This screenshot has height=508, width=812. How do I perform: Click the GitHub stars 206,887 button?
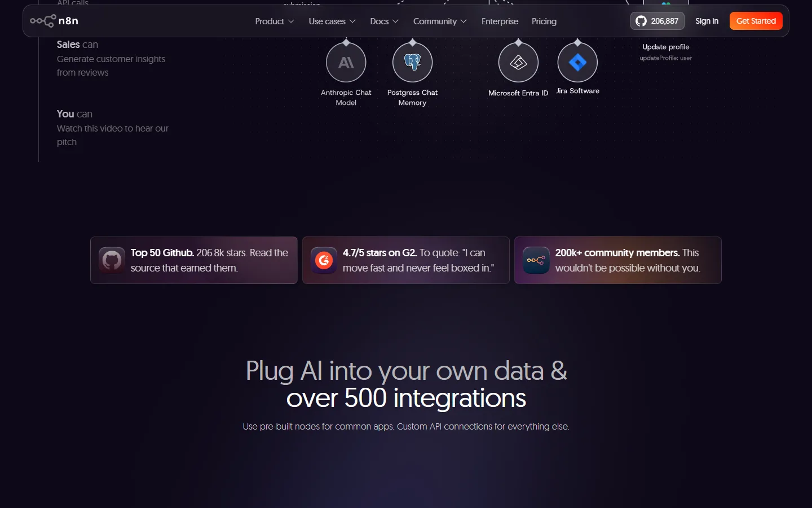657,21
